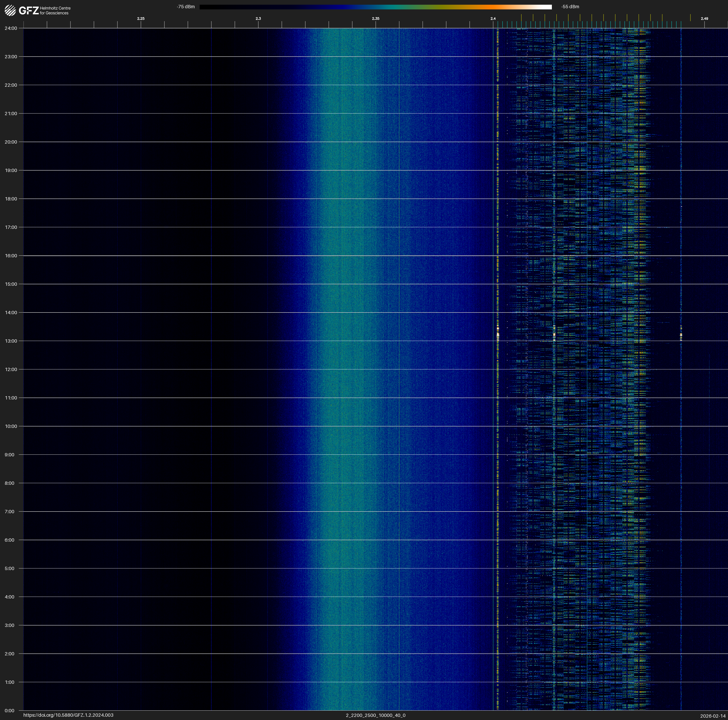
Task: Select the 2.35 frequency axis label
Action: click(376, 19)
